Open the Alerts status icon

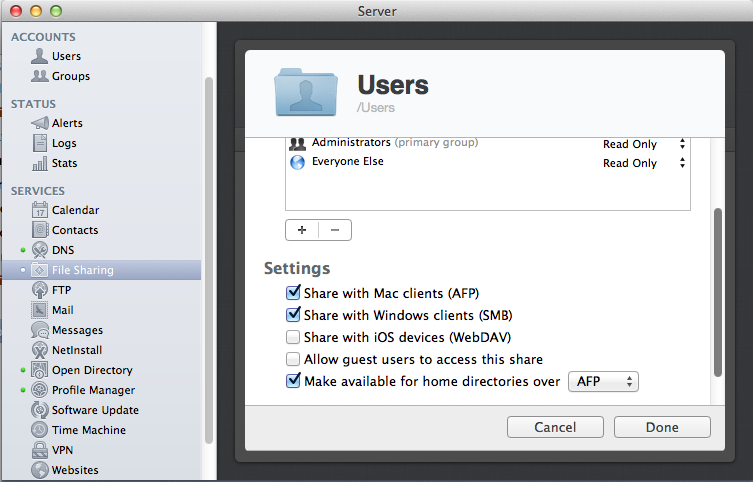tap(40, 123)
